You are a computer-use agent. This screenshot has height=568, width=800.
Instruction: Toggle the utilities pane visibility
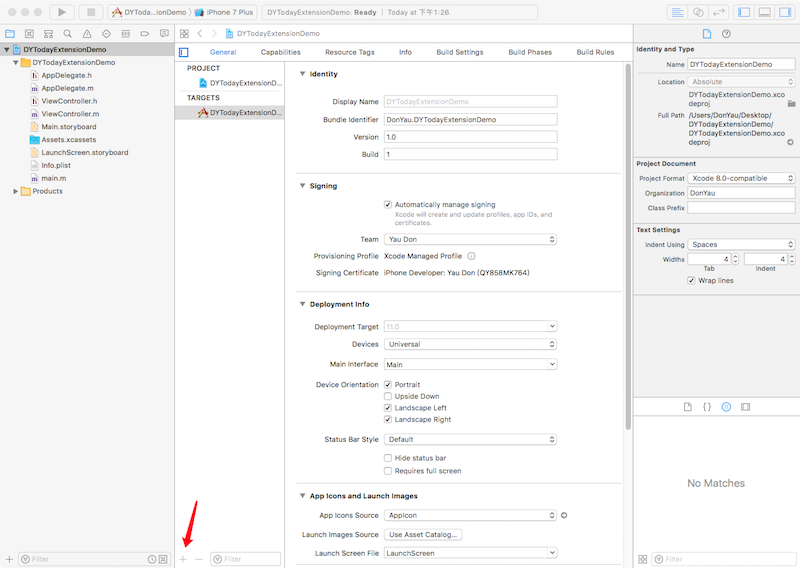pyautogui.click(x=785, y=12)
